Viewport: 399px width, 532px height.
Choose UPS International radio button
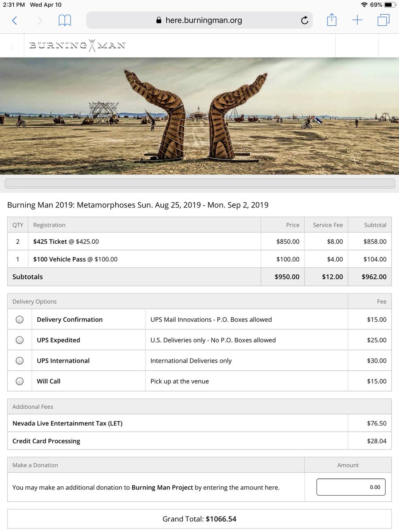pyautogui.click(x=20, y=360)
